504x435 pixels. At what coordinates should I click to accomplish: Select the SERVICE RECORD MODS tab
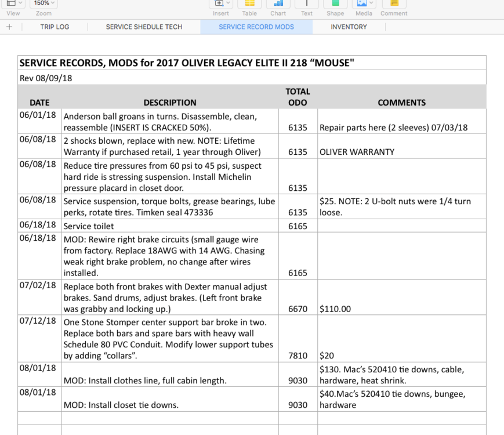pos(256,27)
